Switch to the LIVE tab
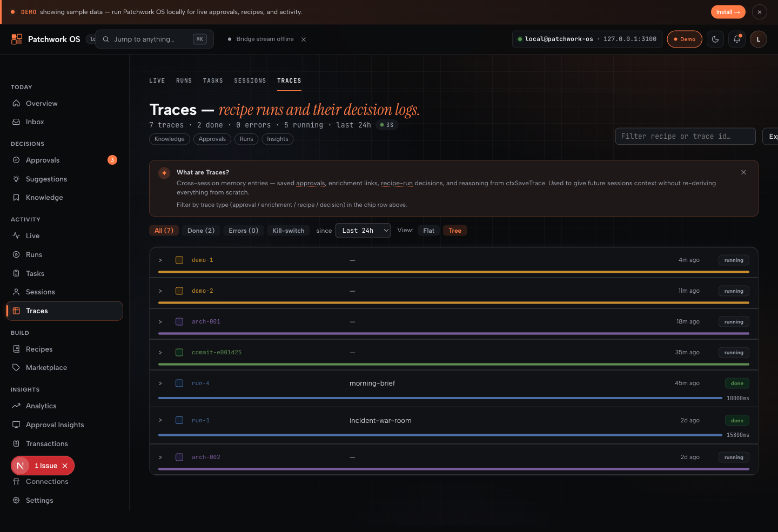Viewport: 778px width, 532px height. point(157,81)
